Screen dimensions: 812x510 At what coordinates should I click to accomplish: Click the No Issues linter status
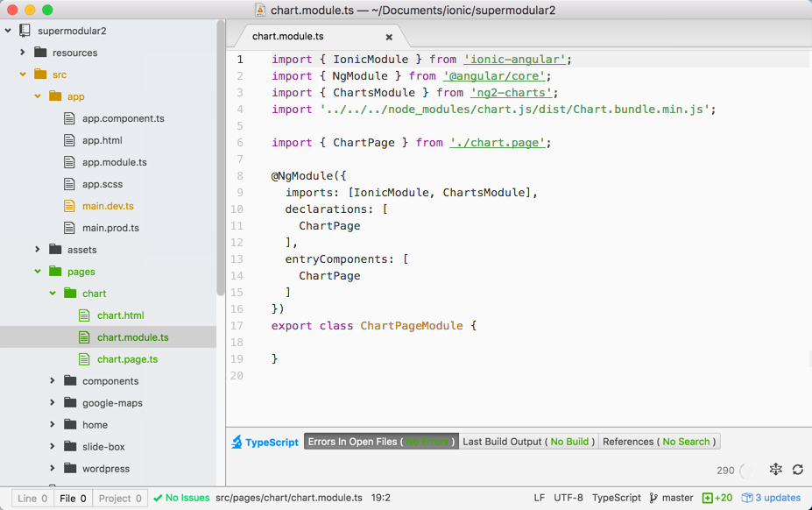pos(182,498)
